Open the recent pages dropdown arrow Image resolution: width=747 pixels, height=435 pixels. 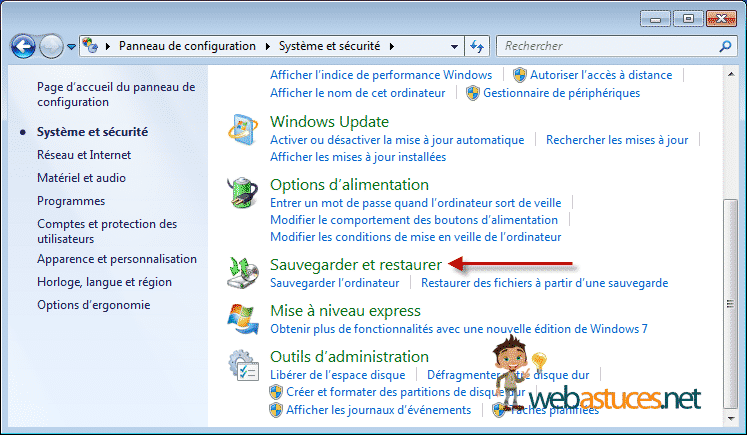pyautogui.click(x=71, y=47)
